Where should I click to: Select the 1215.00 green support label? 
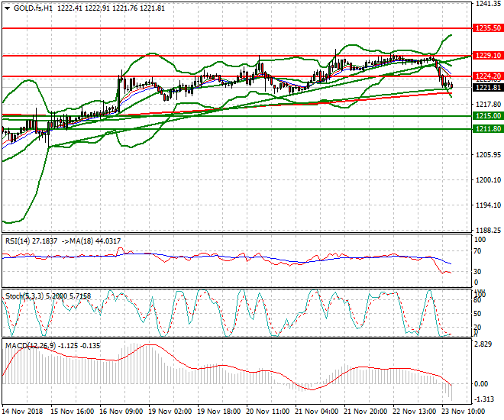pos(488,116)
